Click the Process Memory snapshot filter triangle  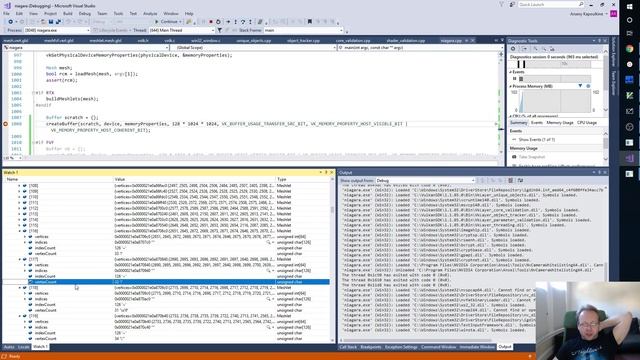pyautogui.click(x=580, y=86)
